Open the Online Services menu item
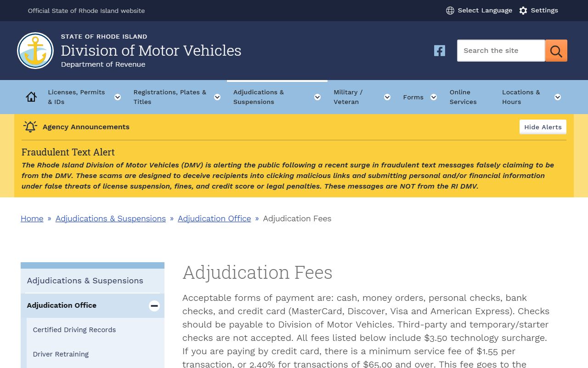 click(x=463, y=97)
